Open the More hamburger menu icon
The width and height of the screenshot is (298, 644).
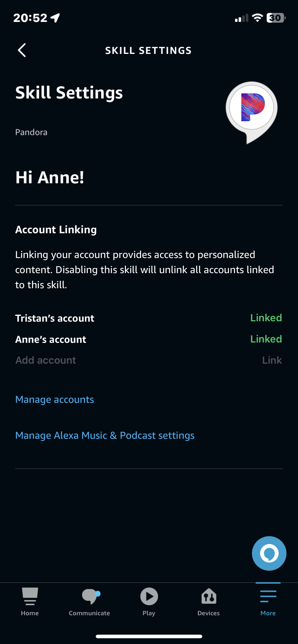pos(268,596)
